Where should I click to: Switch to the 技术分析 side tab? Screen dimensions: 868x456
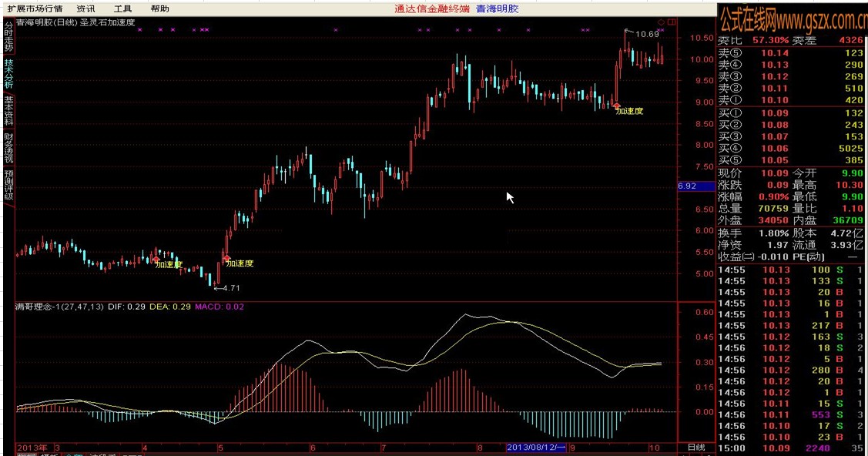[x=9, y=74]
